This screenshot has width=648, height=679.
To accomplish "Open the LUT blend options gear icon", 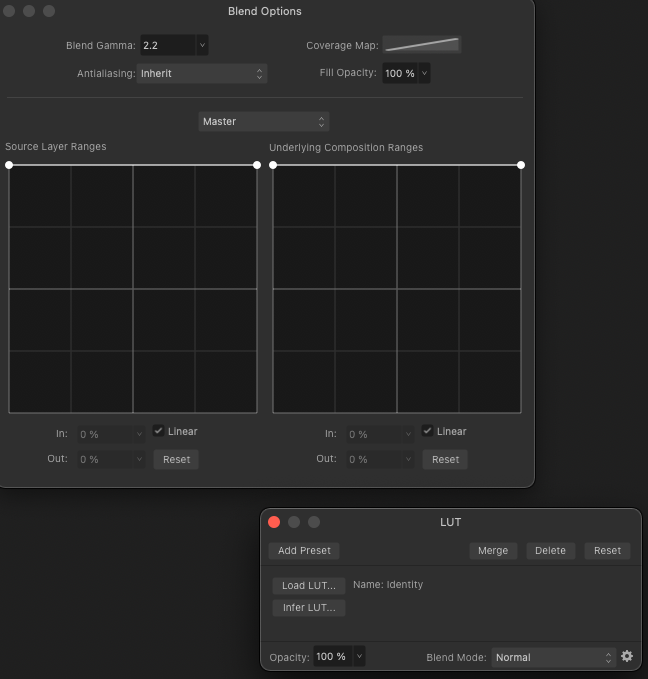I will tap(627, 657).
